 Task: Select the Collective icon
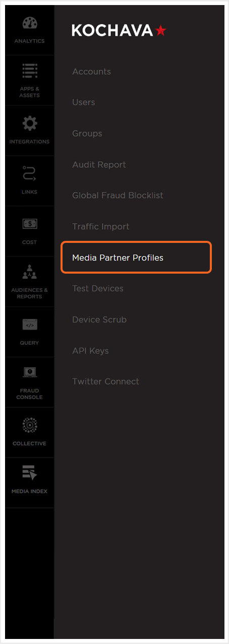[x=29, y=425]
